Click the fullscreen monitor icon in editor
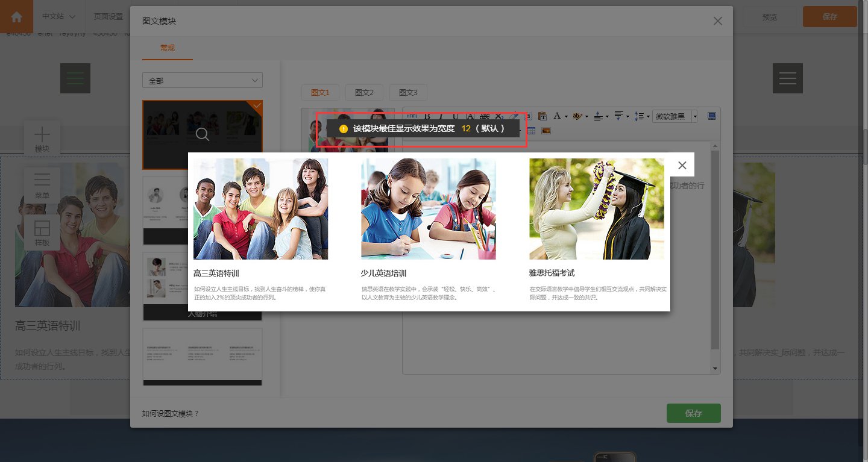Image resolution: width=868 pixels, height=462 pixels. [712, 116]
